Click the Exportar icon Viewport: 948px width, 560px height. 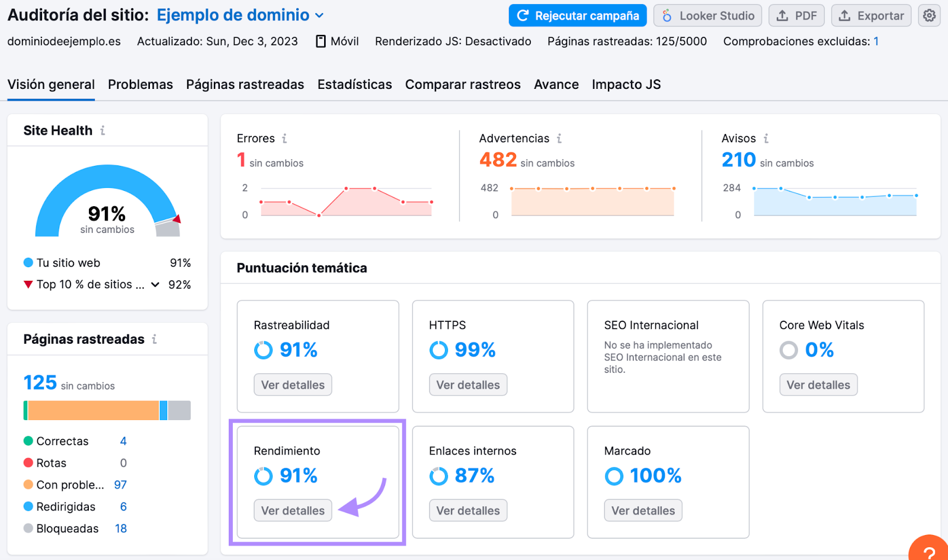[844, 15]
